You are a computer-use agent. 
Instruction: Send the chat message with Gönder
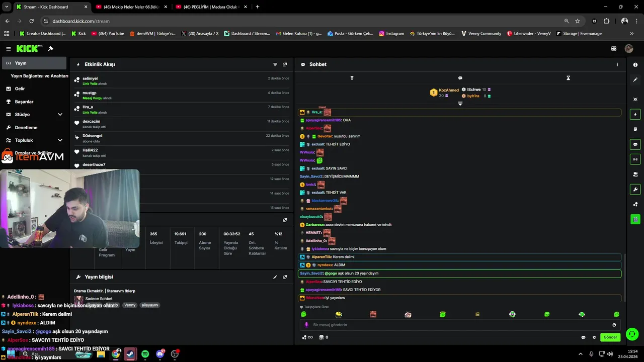coord(610,337)
